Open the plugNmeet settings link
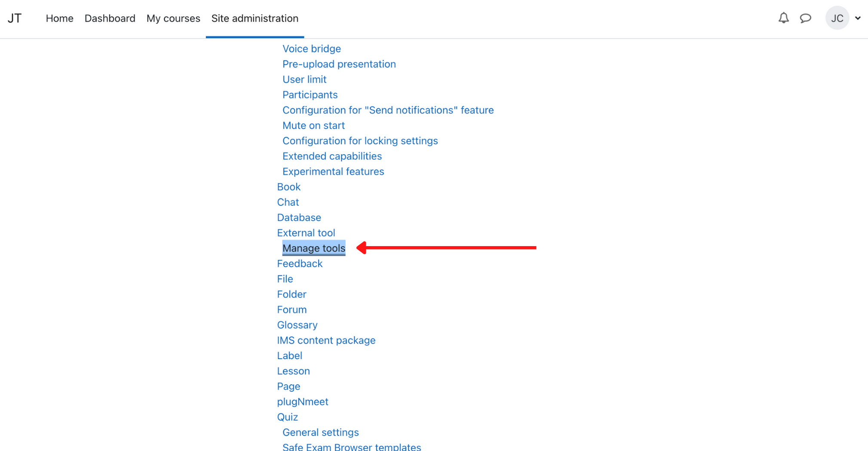Viewport: 868px width, 451px height. pyautogui.click(x=302, y=402)
